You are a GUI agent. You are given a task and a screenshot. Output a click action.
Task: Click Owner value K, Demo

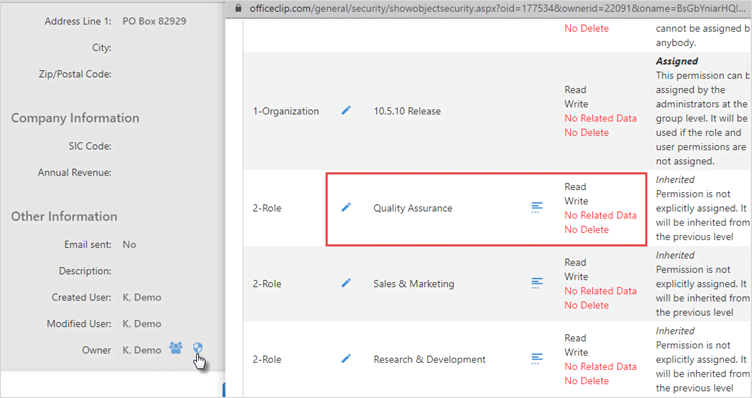click(142, 350)
